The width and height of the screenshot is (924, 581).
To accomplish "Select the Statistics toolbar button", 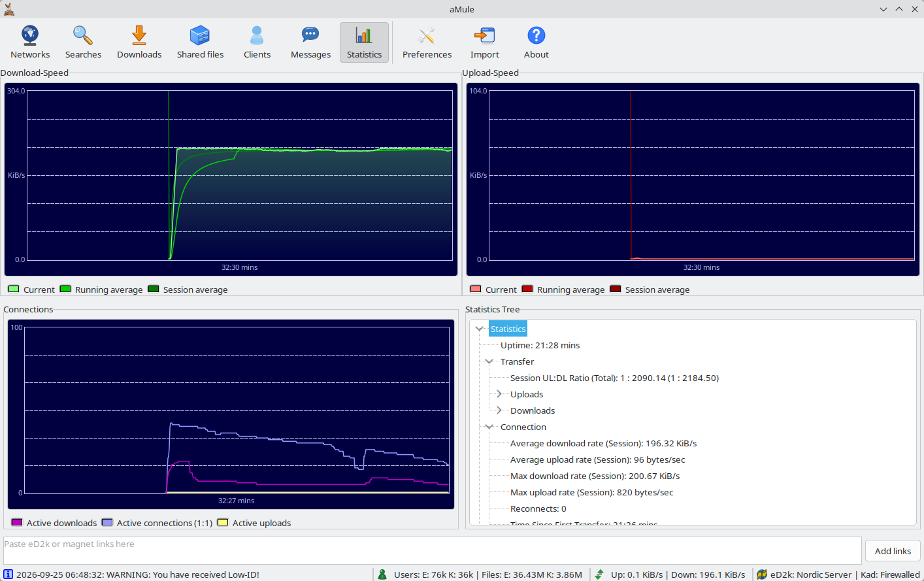I will click(x=364, y=42).
